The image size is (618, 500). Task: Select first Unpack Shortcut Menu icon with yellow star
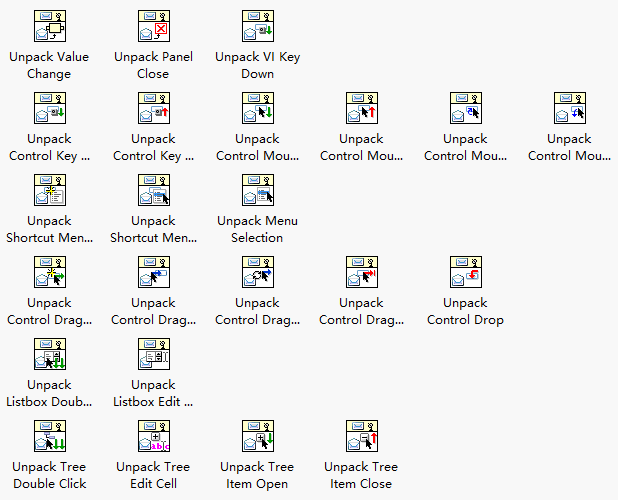50,190
